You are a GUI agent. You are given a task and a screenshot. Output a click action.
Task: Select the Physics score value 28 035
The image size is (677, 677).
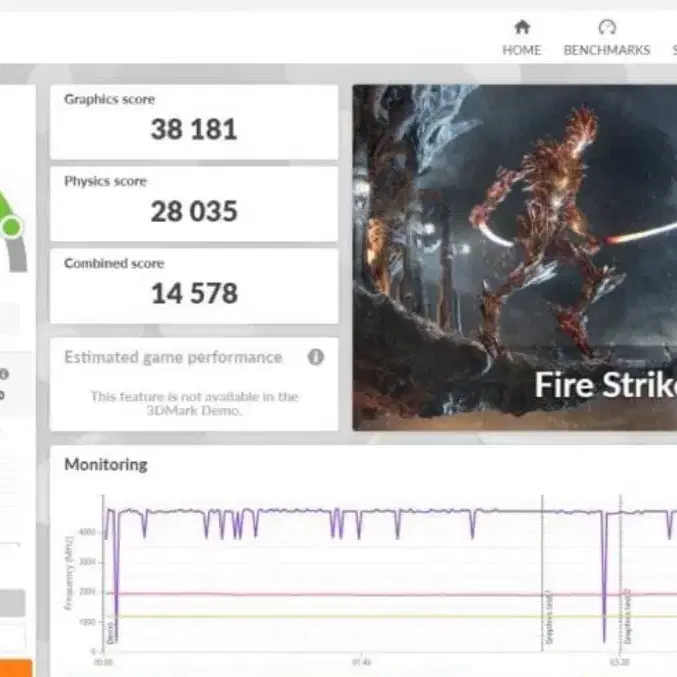(194, 211)
